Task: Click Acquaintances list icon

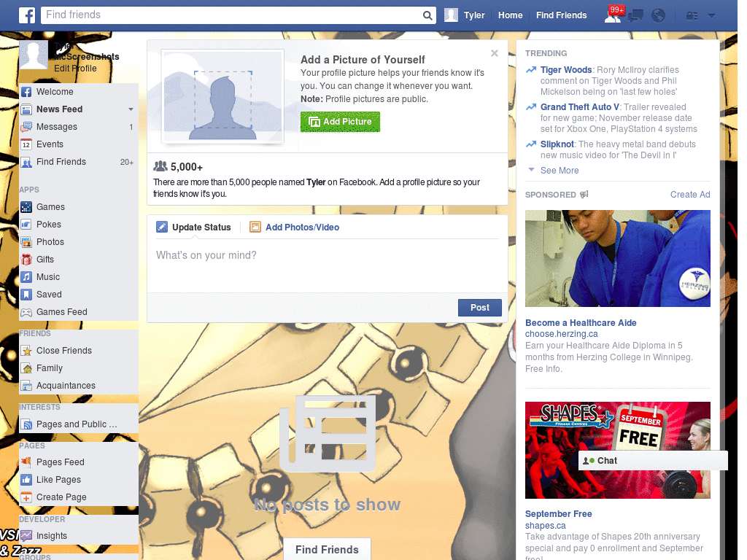Action: tap(26, 386)
